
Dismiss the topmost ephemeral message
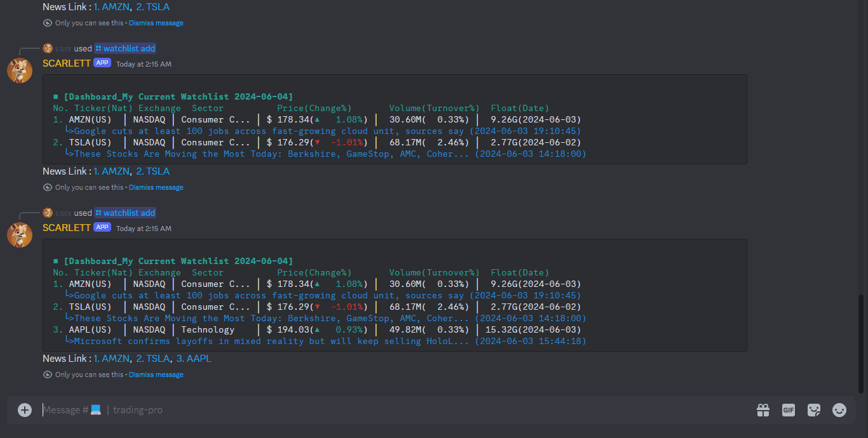click(x=156, y=23)
